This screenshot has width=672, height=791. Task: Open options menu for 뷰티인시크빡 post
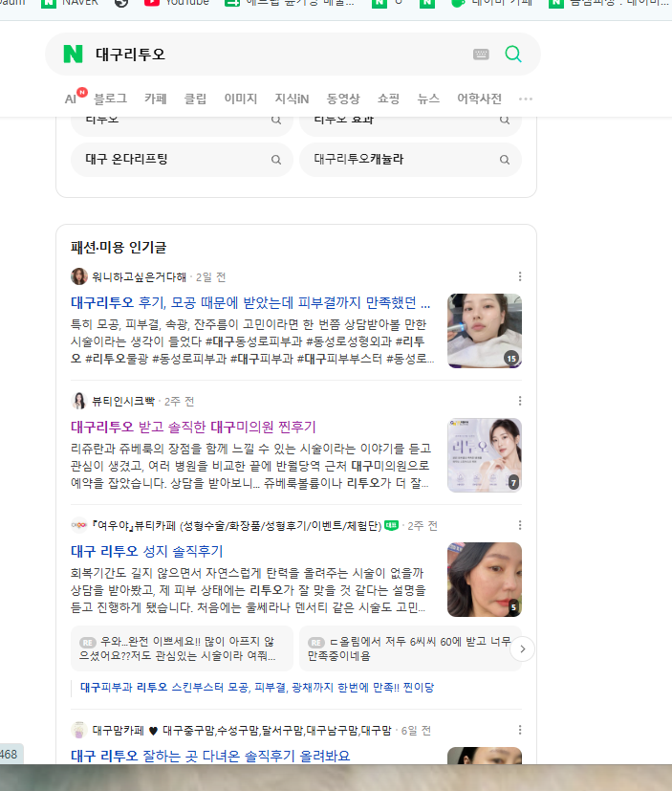click(520, 401)
